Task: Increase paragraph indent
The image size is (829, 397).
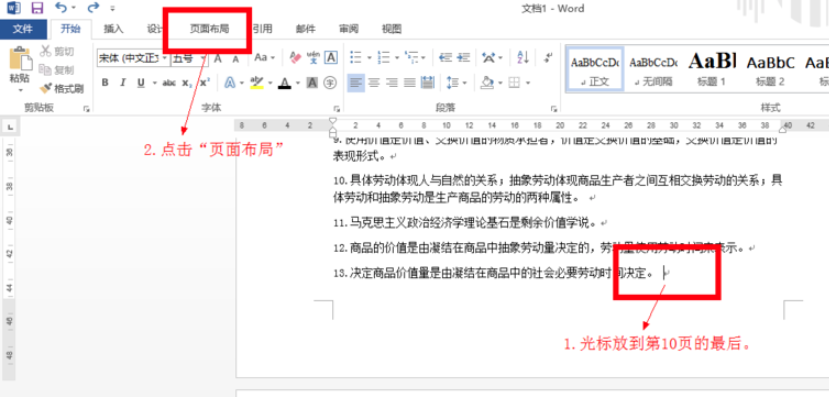Action: pyautogui.click(x=463, y=57)
